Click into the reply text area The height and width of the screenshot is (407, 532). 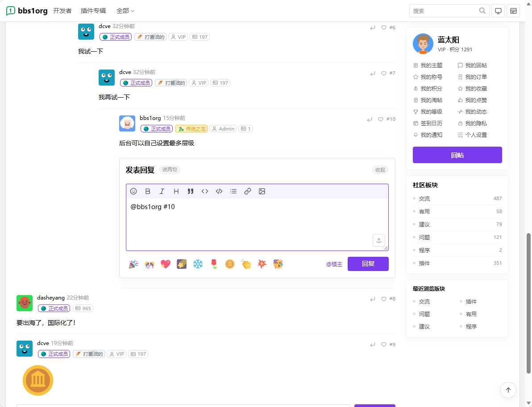[257, 224]
